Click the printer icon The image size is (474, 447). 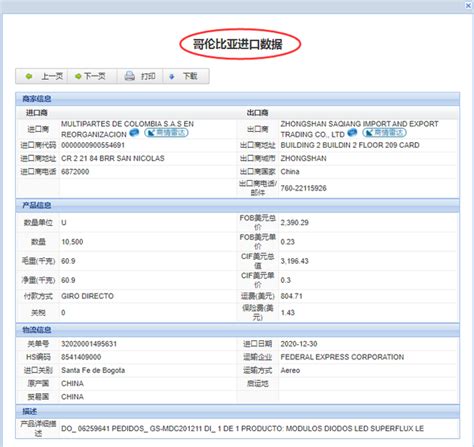coord(130,76)
